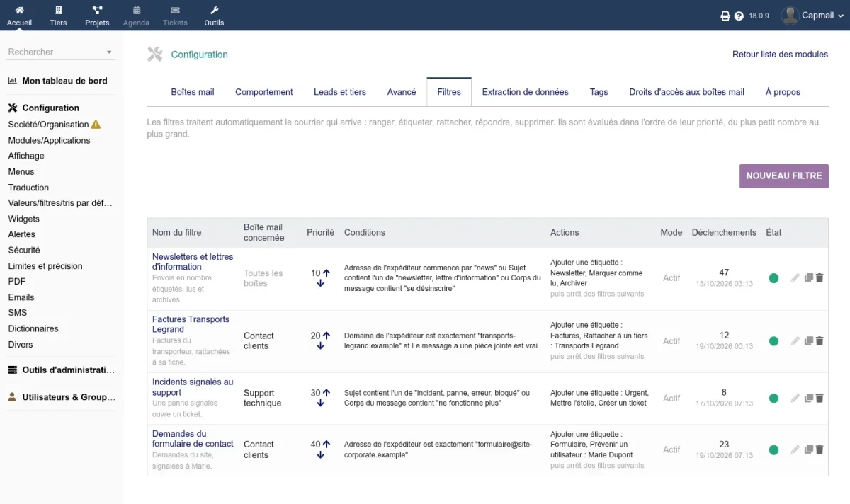The width and height of the screenshot is (850, 504).
Task: Toggle state of Factures Transports Legrand filter
Action: (x=773, y=341)
